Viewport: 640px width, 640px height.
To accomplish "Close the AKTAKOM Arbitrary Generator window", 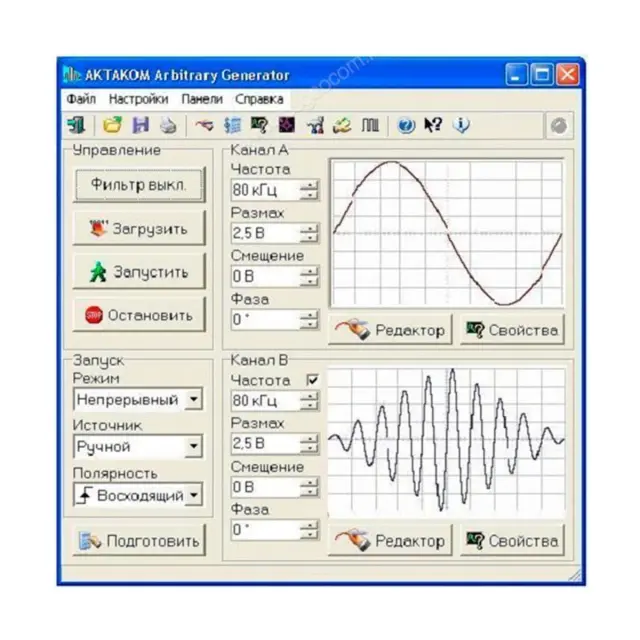I will coord(568,74).
